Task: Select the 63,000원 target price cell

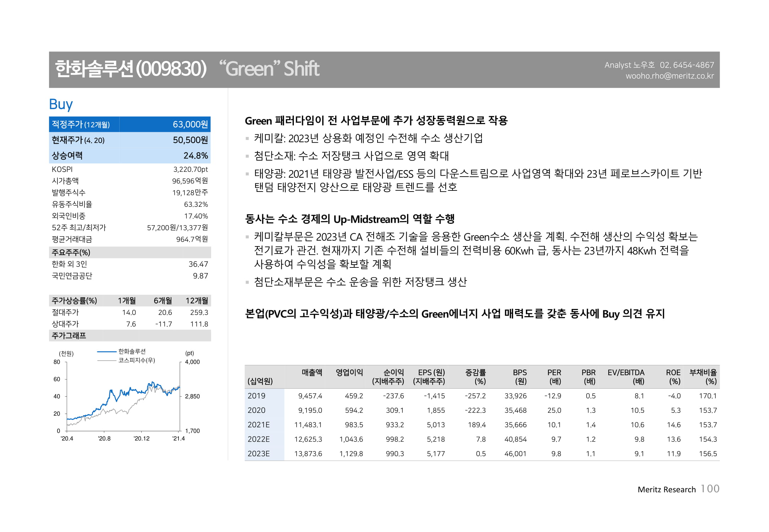Action: click(190, 124)
